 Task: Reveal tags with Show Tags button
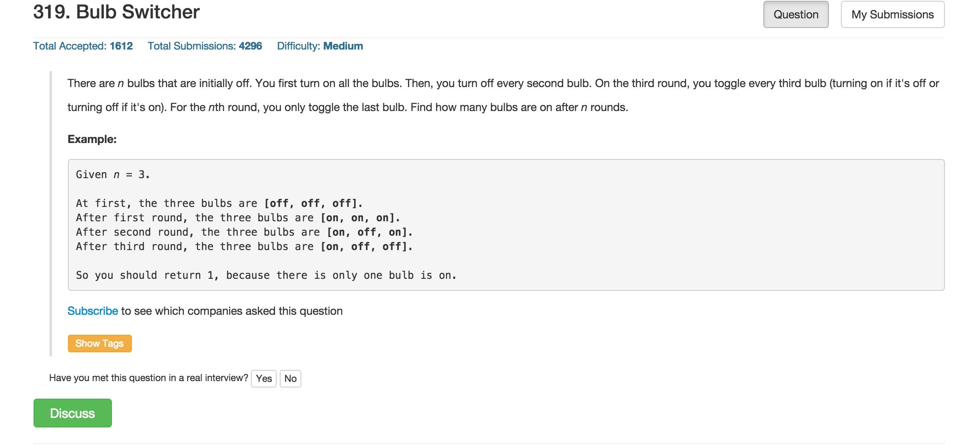(100, 344)
